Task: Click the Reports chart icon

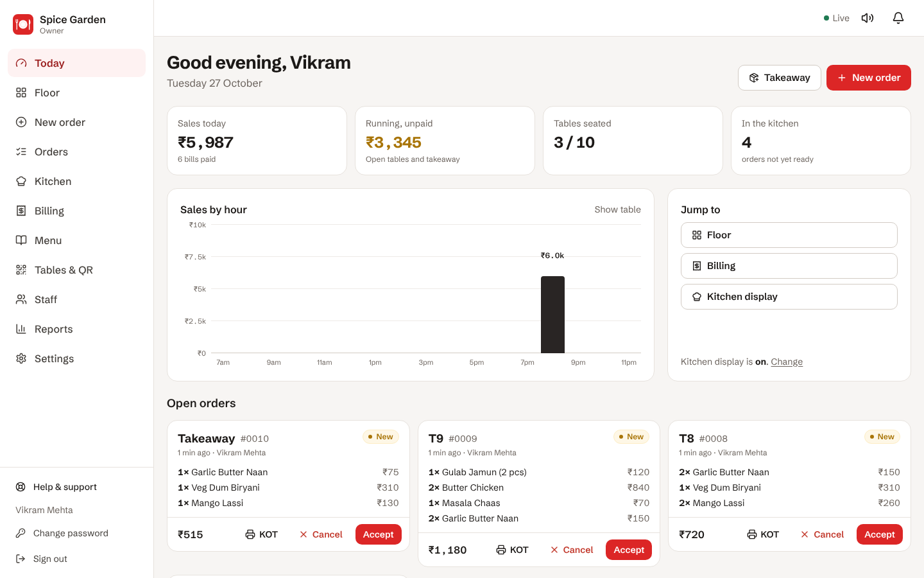Action: (21, 329)
